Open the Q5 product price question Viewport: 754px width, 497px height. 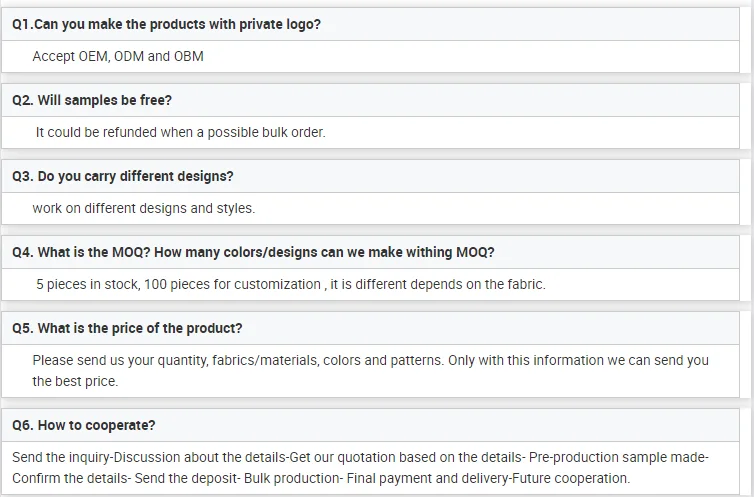[x=127, y=328]
